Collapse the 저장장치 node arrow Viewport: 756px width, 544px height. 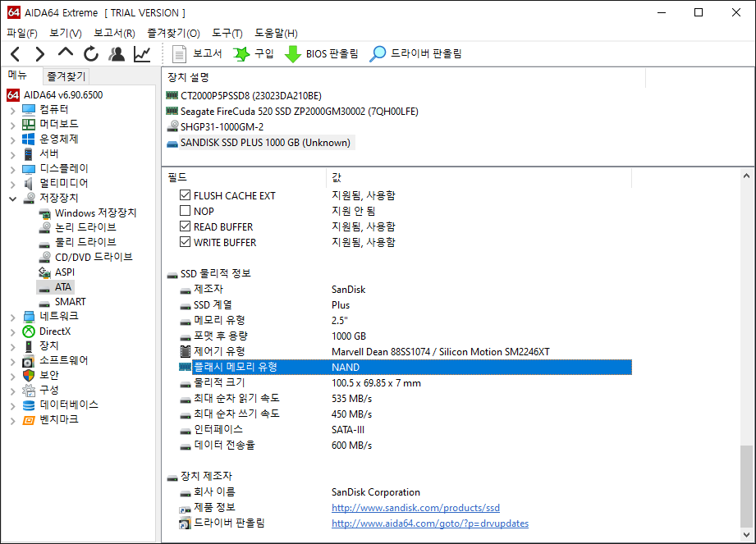pyautogui.click(x=13, y=199)
